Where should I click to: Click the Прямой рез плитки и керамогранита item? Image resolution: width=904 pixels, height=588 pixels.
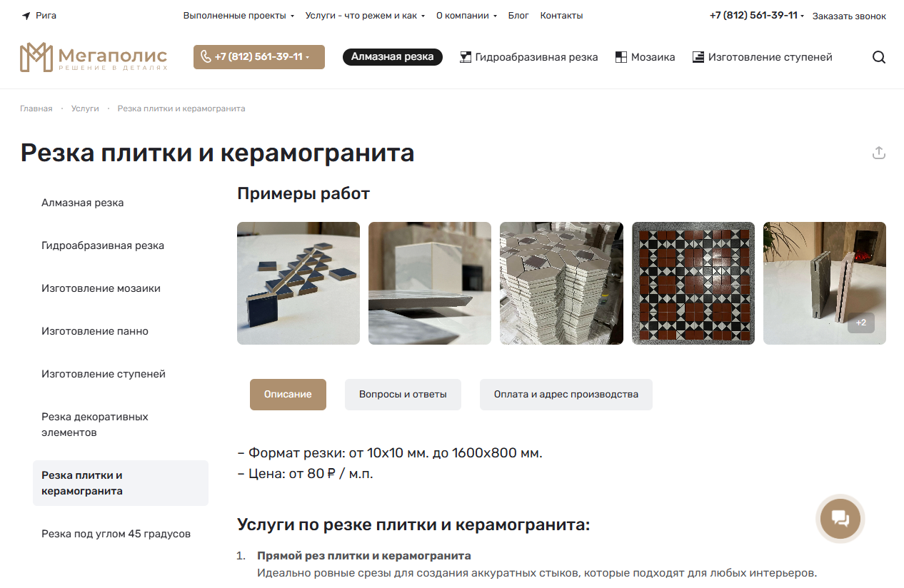tap(364, 556)
